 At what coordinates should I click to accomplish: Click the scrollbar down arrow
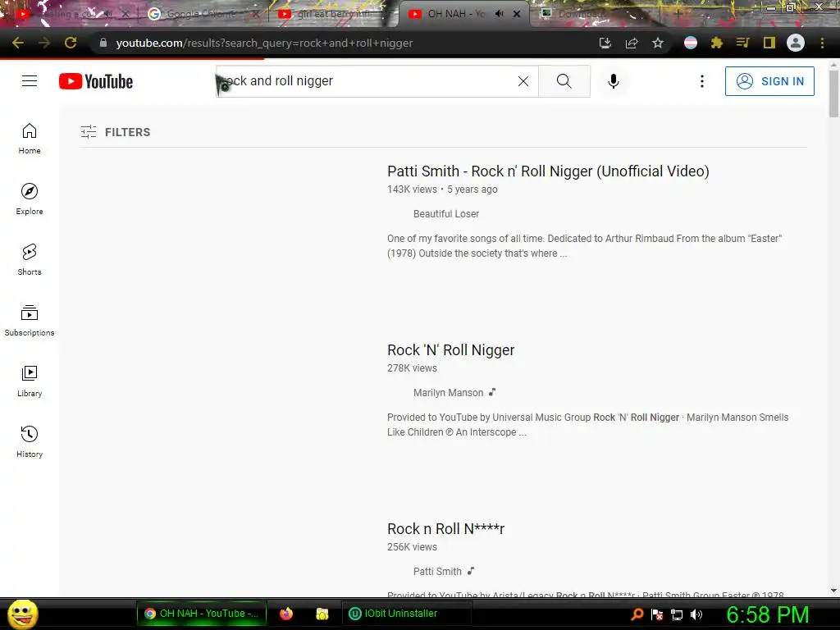coord(833,591)
